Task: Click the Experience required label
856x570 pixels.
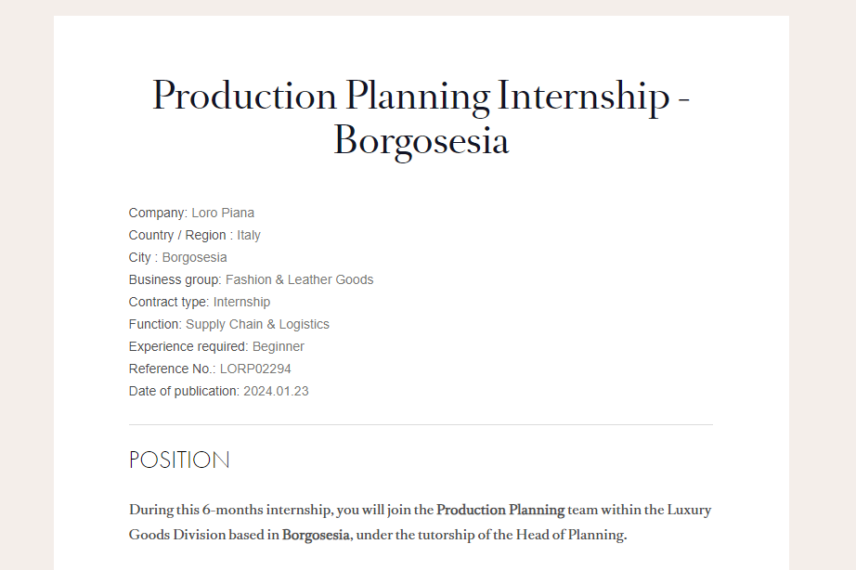Action: [x=188, y=347]
